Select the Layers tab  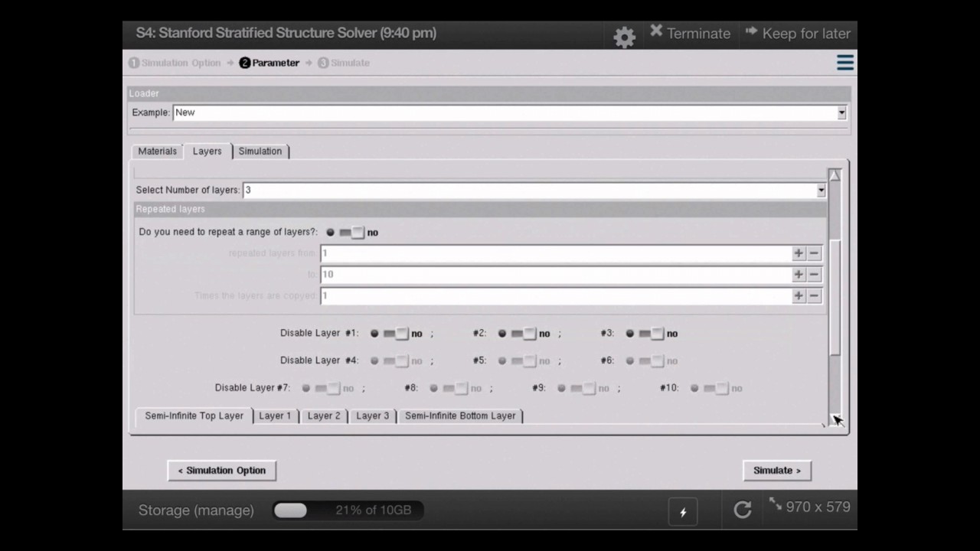(x=207, y=151)
